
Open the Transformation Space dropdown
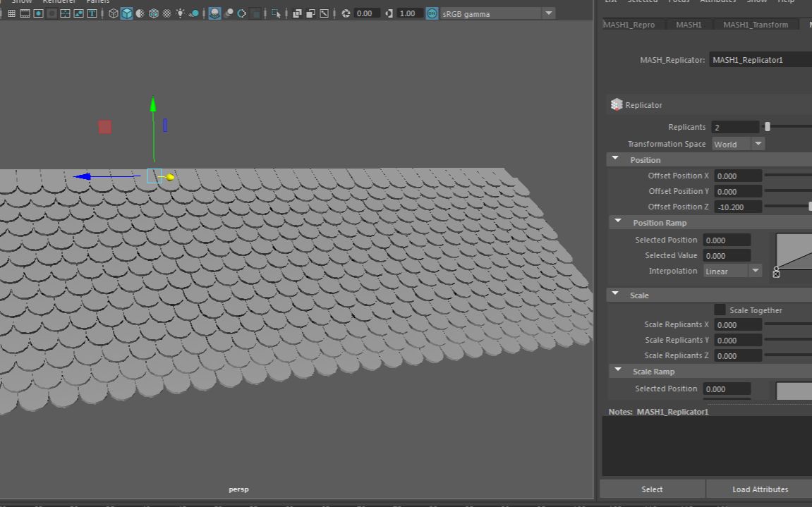coord(737,144)
